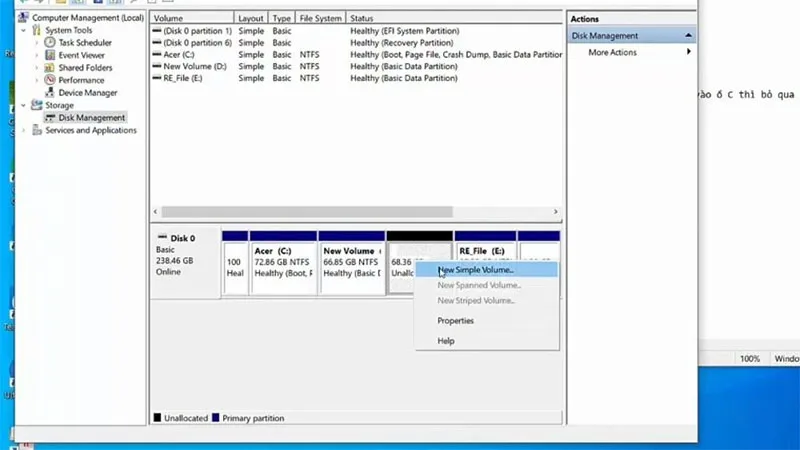Click the Services and Applications icon
The image size is (800, 450).
point(36,130)
